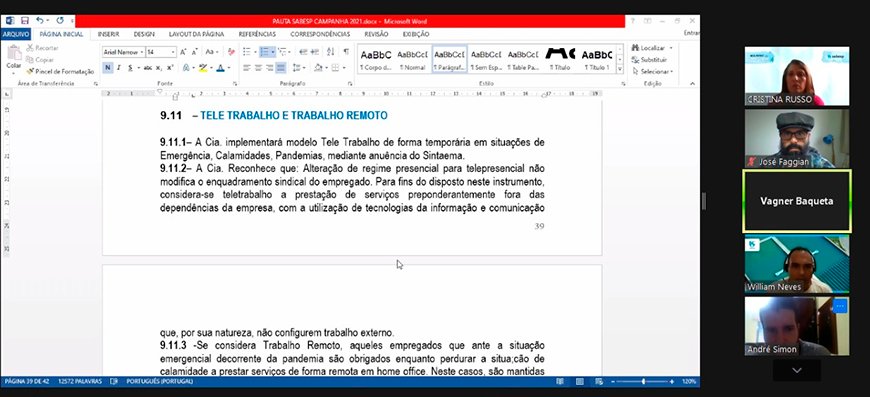
Task: Open the paragraph shading fill color
Action: [318, 68]
